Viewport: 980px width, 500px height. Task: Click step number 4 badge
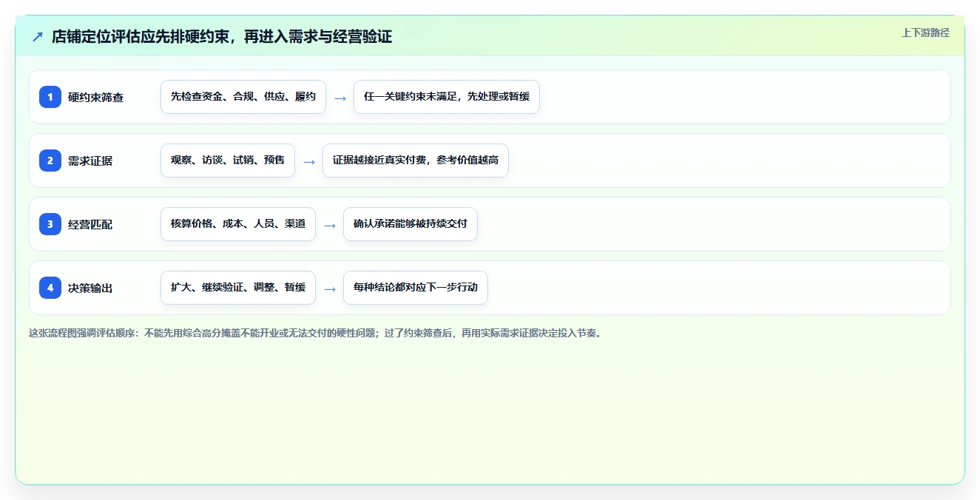click(50, 288)
